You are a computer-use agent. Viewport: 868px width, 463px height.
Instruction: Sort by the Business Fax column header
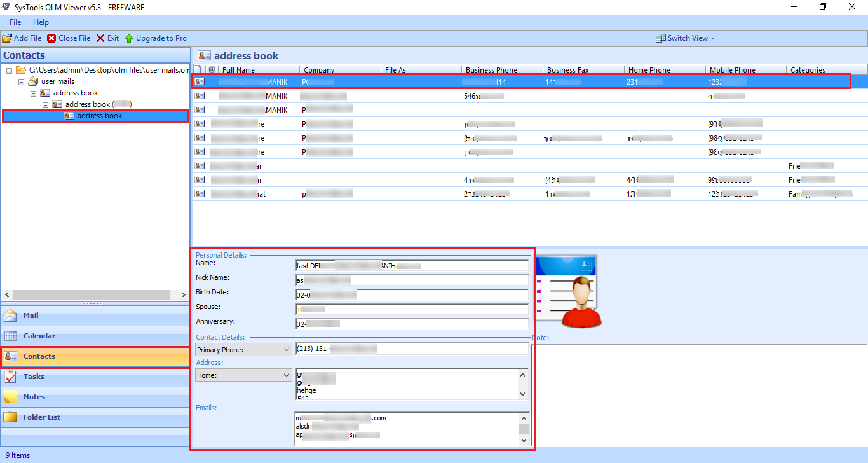pyautogui.click(x=584, y=70)
